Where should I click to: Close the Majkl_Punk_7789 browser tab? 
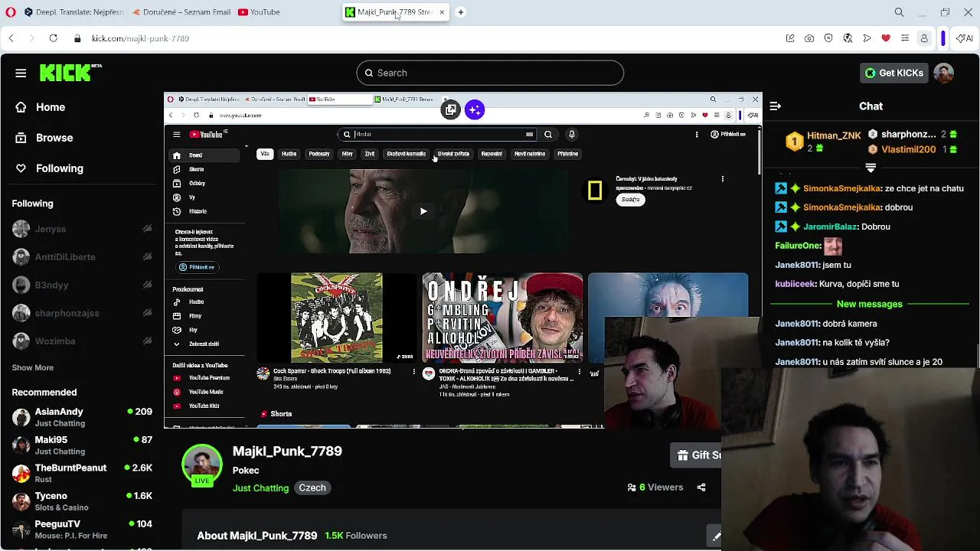[x=442, y=12]
